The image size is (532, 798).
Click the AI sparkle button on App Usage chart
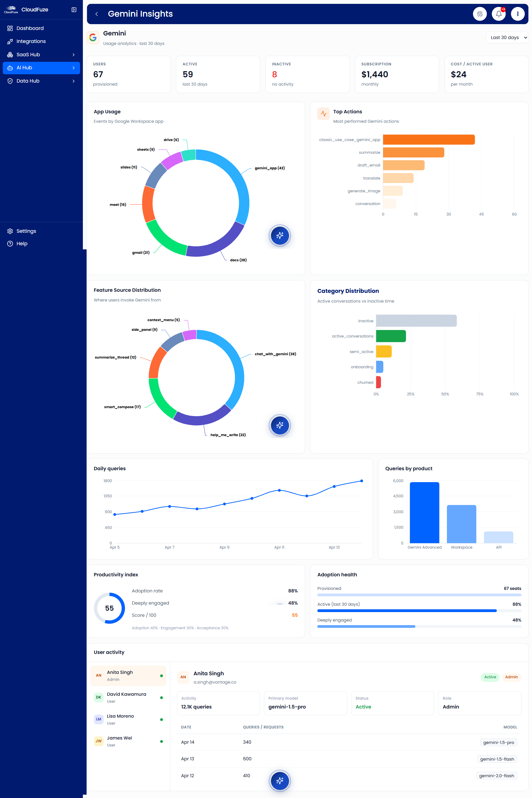click(x=280, y=236)
